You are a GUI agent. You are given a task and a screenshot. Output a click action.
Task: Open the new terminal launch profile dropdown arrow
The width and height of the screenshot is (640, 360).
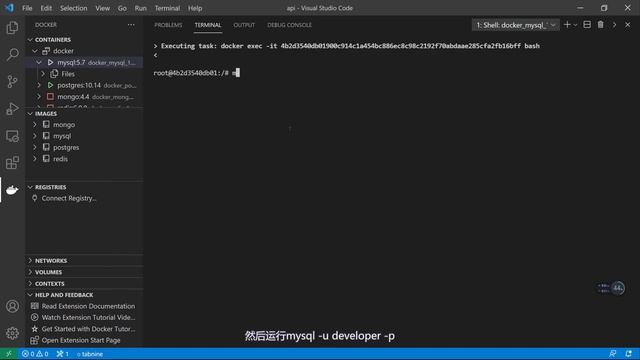[x=576, y=25]
